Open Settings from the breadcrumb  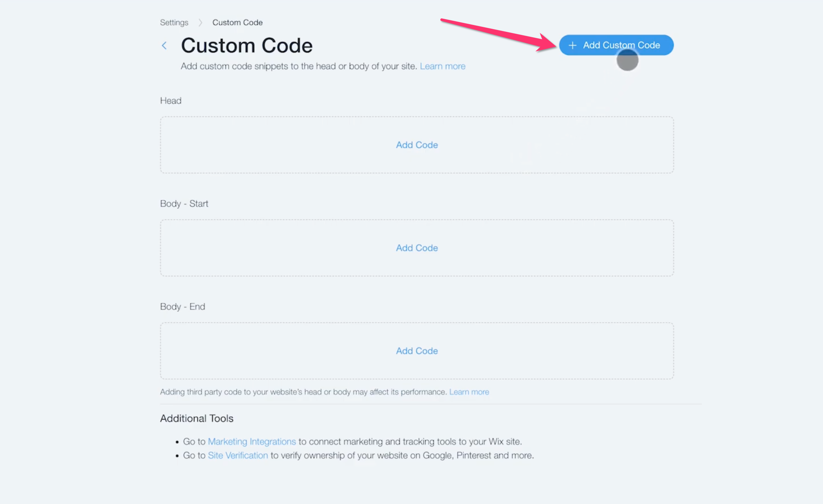pyautogui.click(x=174, y=23)
